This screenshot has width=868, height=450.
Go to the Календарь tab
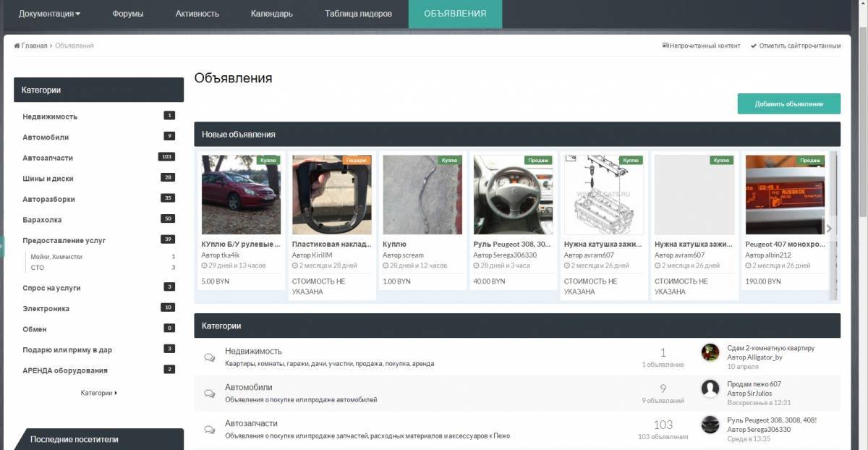coord(271,14)
